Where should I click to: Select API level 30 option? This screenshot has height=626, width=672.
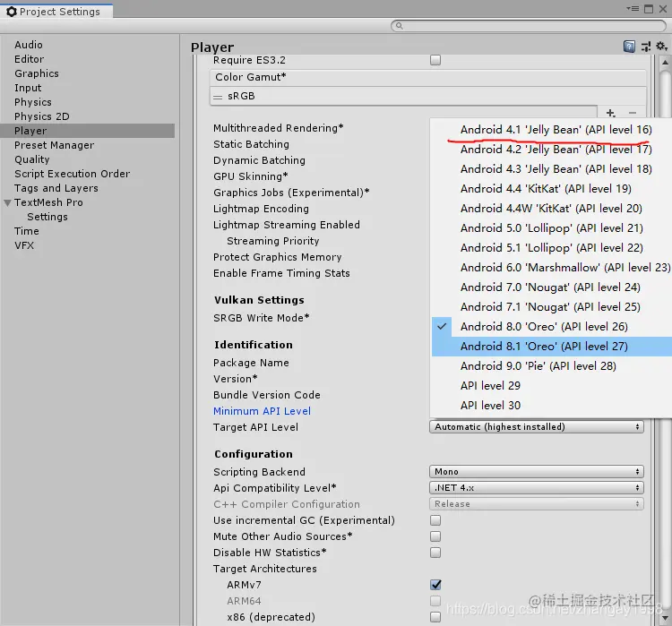(552, 406)
